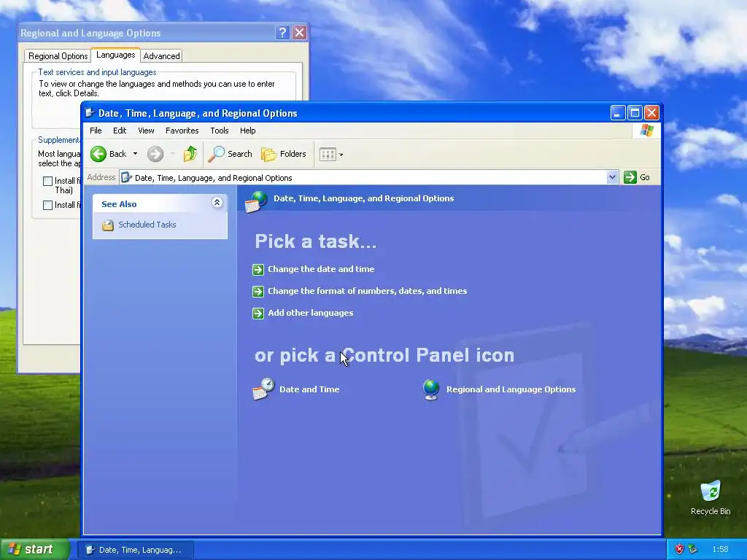Image resolution: width=747 pixels, height=560 pixels.
Task: Open the Views dropdown arrow
Action: [341, 155]
